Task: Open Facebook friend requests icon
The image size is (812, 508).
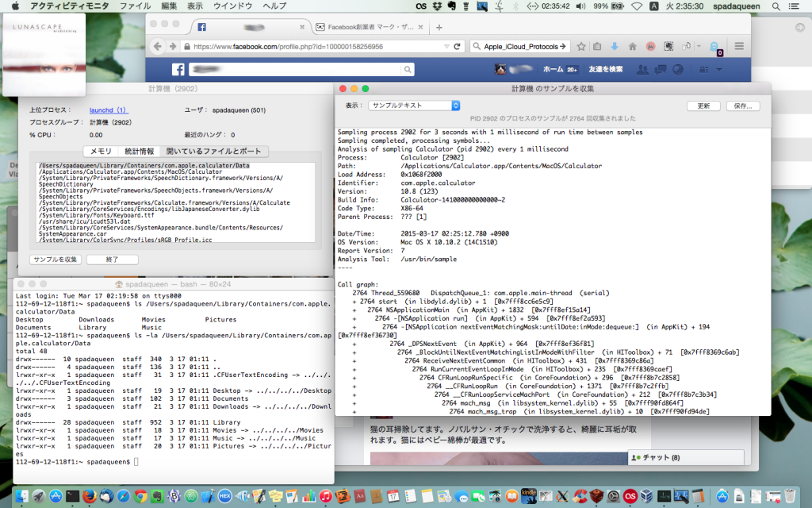Action: point(642,69)
